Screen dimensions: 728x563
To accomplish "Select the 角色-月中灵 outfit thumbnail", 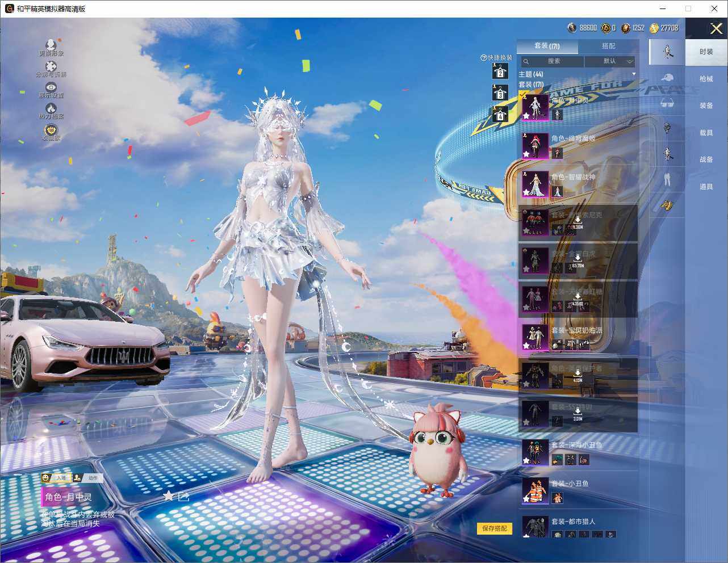I will pos(535,107).
